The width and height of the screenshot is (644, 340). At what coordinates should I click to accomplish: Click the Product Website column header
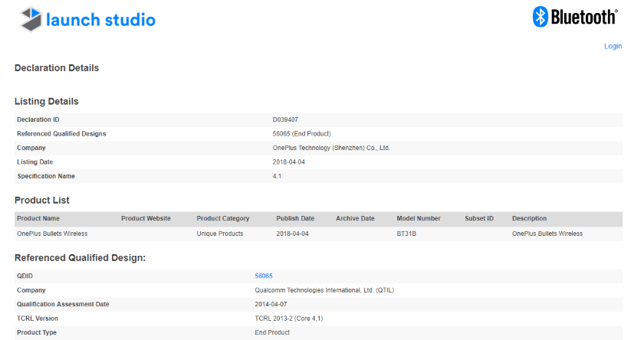tap(146, 219)
